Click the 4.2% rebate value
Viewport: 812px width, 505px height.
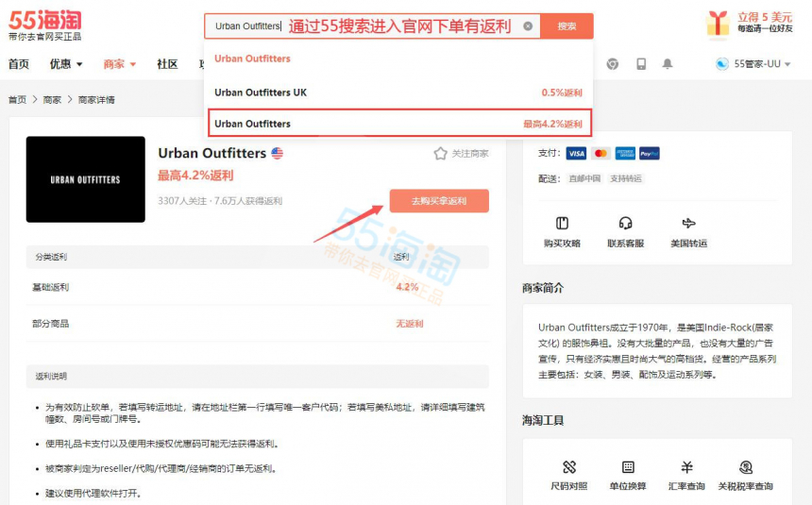[x=407, y=287]
